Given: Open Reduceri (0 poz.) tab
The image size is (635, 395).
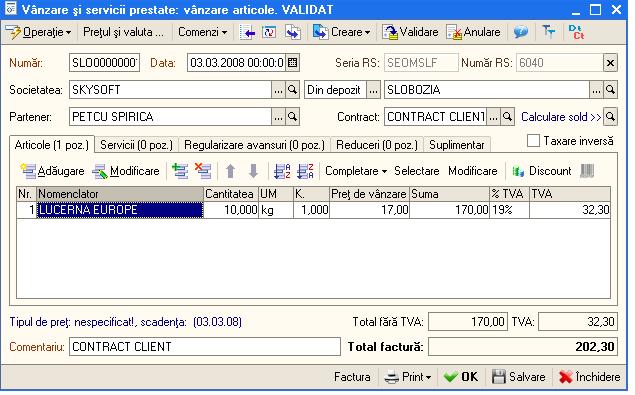Looking at the screenshot, I should 377,145.
